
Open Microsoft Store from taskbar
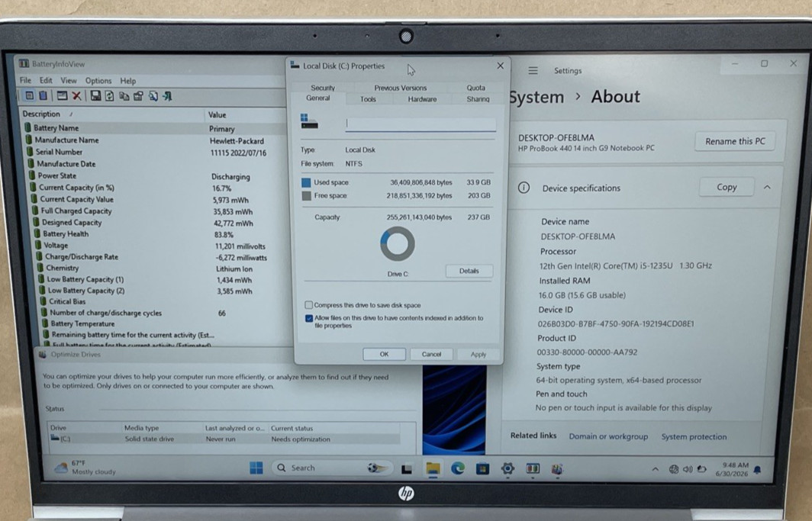[482, 468]
